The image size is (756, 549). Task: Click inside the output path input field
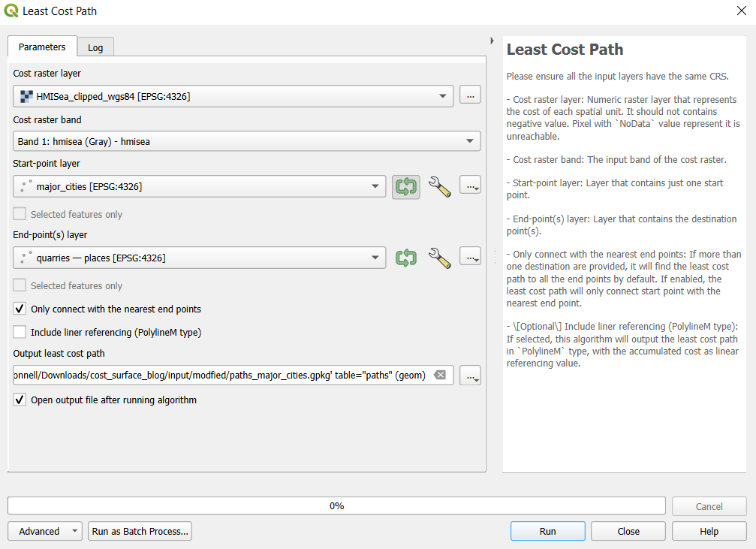click(x=225, y=374)
